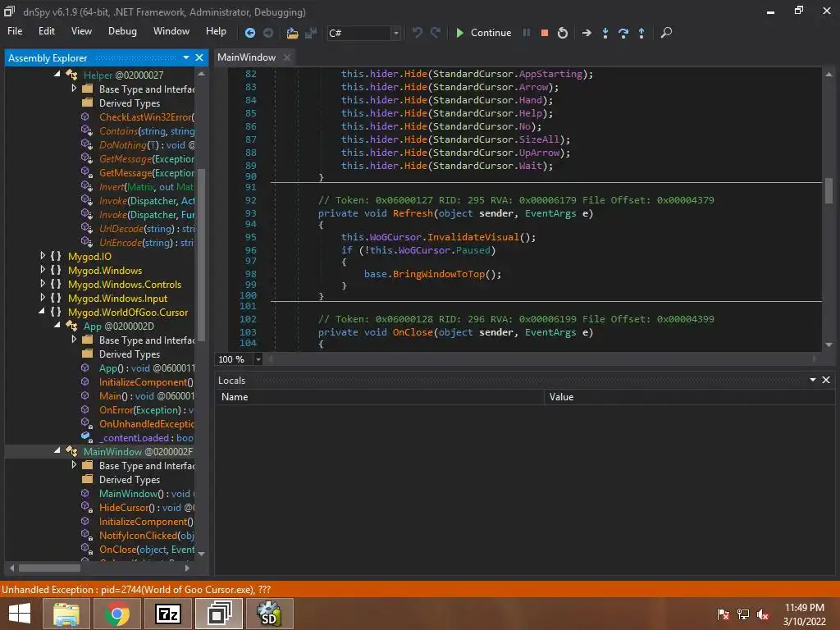Open Chrome from the taskbar

pyautogui.click(x=117, y=613)
